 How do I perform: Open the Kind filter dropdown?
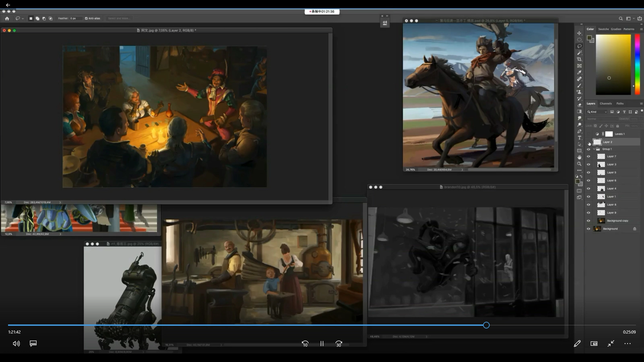(x=597, y=112)
